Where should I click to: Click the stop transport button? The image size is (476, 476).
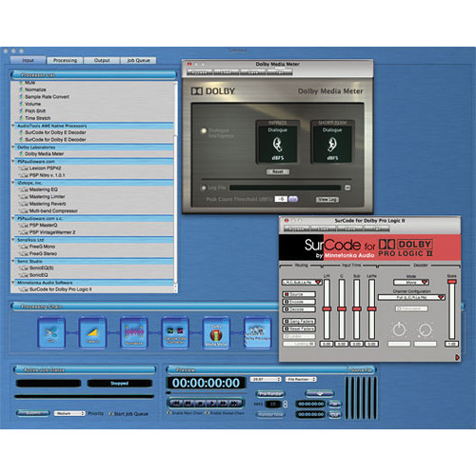point(200,404)
